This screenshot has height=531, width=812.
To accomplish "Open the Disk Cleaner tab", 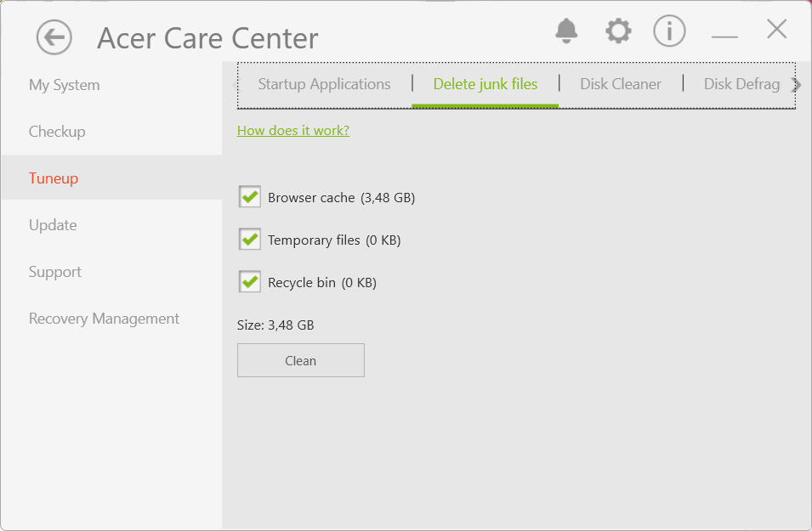I will click(621, 84).
